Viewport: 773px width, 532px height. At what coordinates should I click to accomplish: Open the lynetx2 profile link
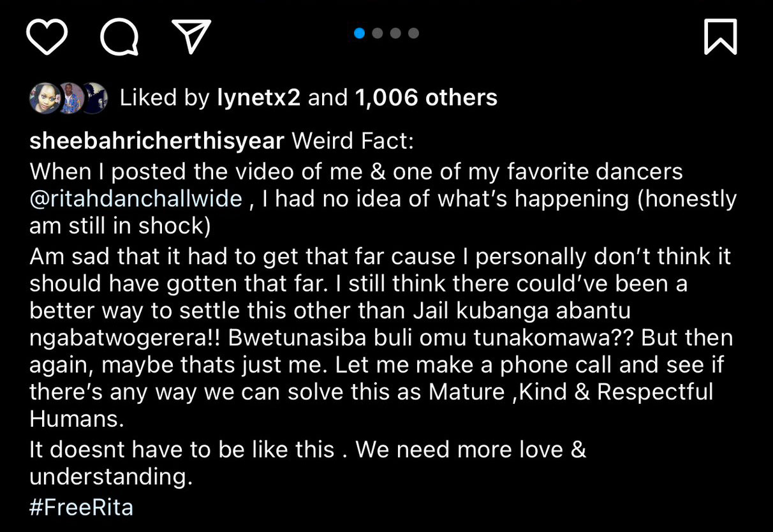258,98
